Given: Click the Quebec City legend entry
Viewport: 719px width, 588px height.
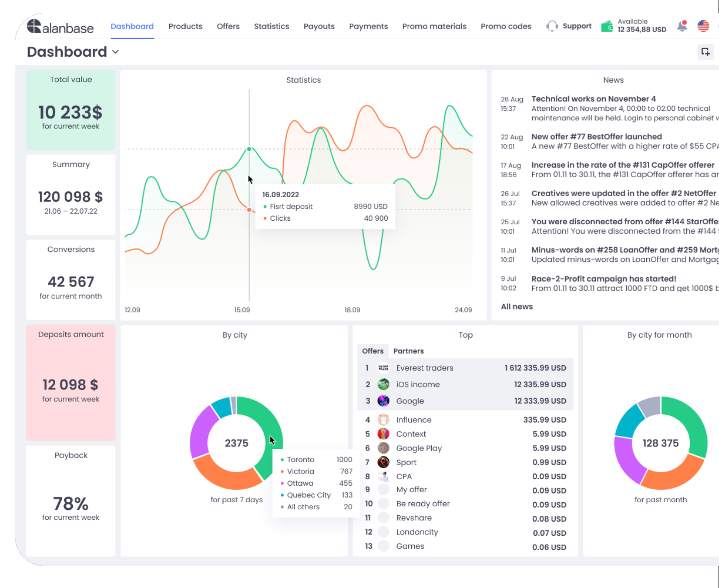Looking at the screenshot, I should pyautogui.click(x=316, y=495).
